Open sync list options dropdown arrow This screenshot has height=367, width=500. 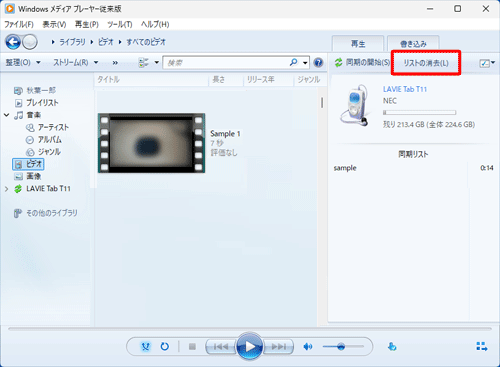[x=493, y=62]
